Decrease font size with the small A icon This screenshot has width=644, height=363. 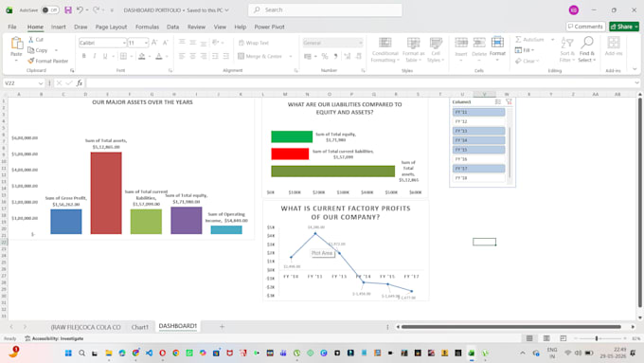(166, 43)
